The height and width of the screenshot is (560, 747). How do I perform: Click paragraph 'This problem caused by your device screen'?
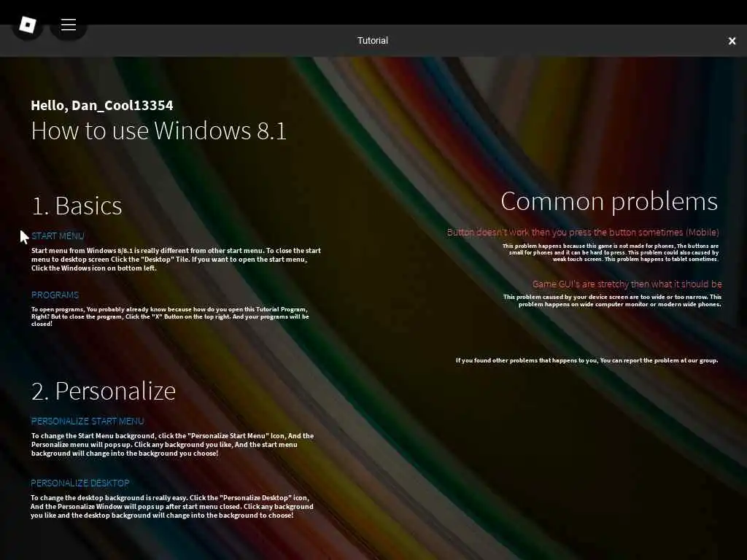[612, 300]
